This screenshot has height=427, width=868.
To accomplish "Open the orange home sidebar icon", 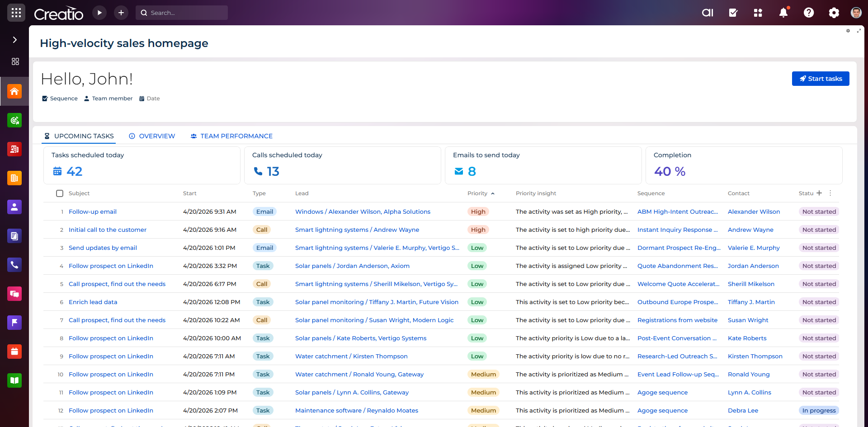I will coord(14,91).
